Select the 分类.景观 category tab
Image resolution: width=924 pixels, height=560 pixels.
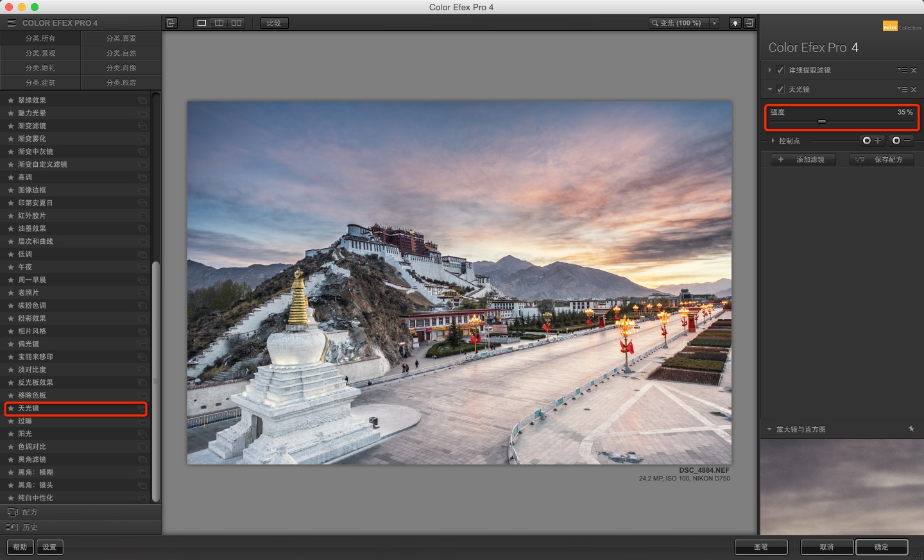40,53
